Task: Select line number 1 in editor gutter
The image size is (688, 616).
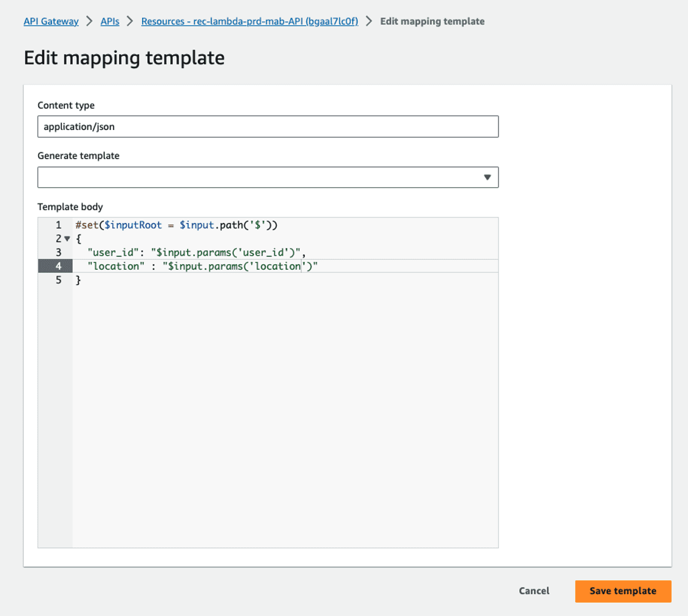Action: click(x=58, y=225)
